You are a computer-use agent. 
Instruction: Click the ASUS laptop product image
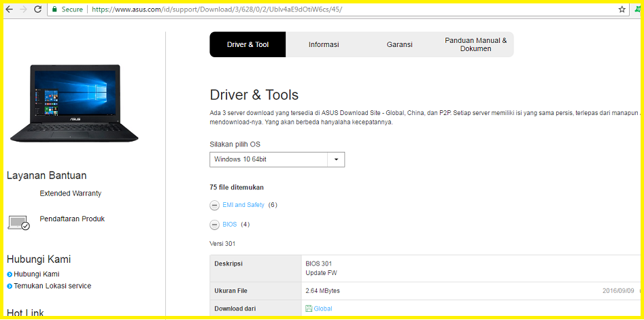[x=74, y=103]
